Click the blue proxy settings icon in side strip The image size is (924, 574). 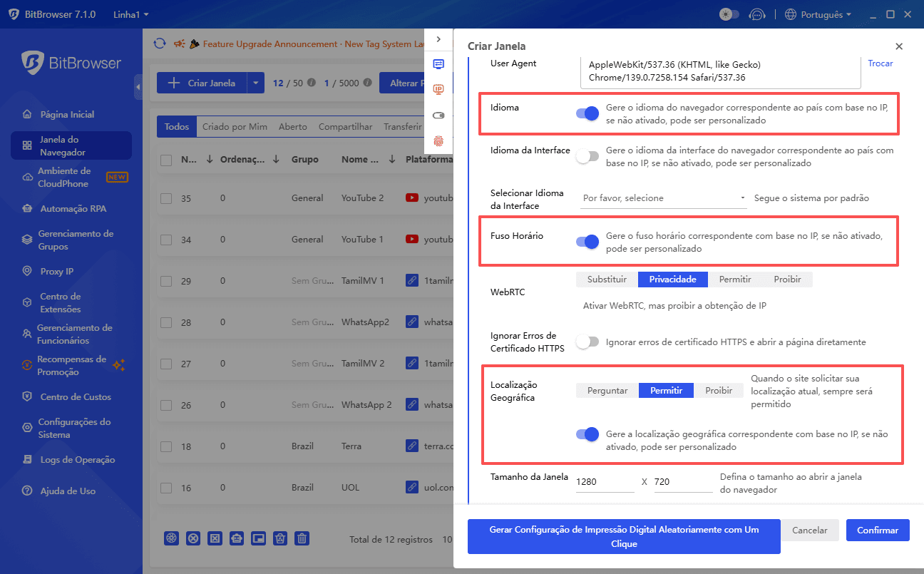pyautogui.click(x=438, y=64)
